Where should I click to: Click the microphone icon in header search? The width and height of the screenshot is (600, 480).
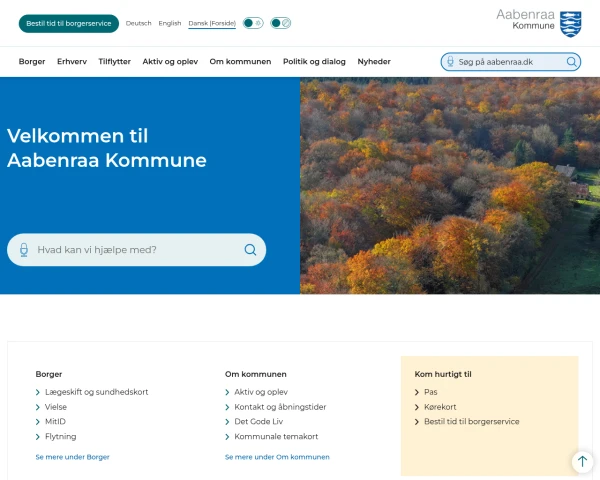(x=450, y=62)
